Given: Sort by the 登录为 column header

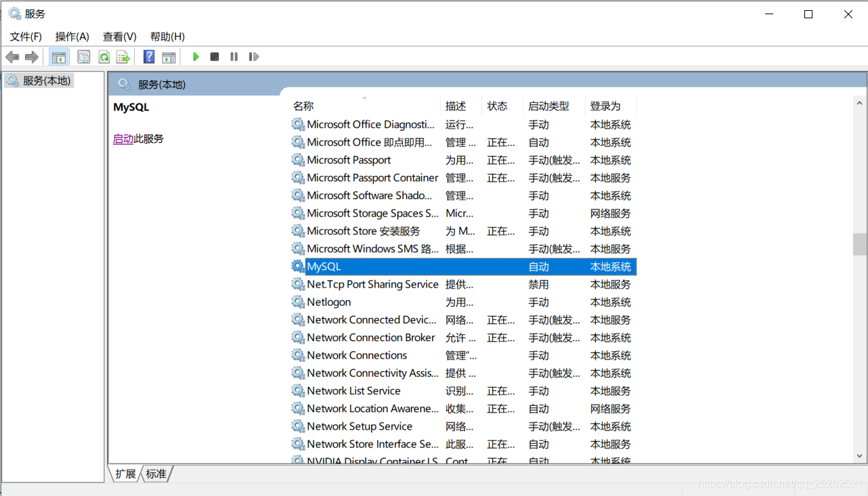Looking at the screenshot, I should tap(611, 106).
